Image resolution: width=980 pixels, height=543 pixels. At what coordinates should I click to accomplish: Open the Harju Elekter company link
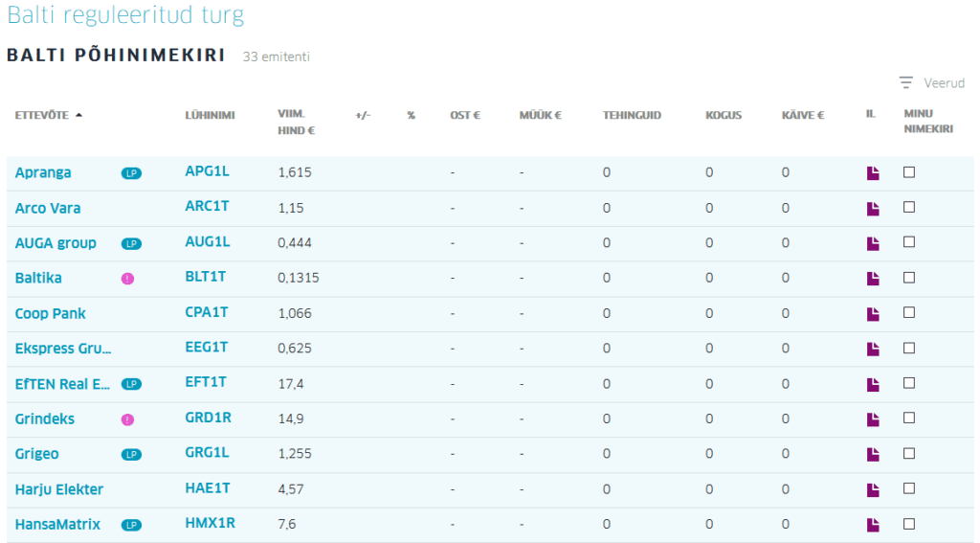[59, 489]
